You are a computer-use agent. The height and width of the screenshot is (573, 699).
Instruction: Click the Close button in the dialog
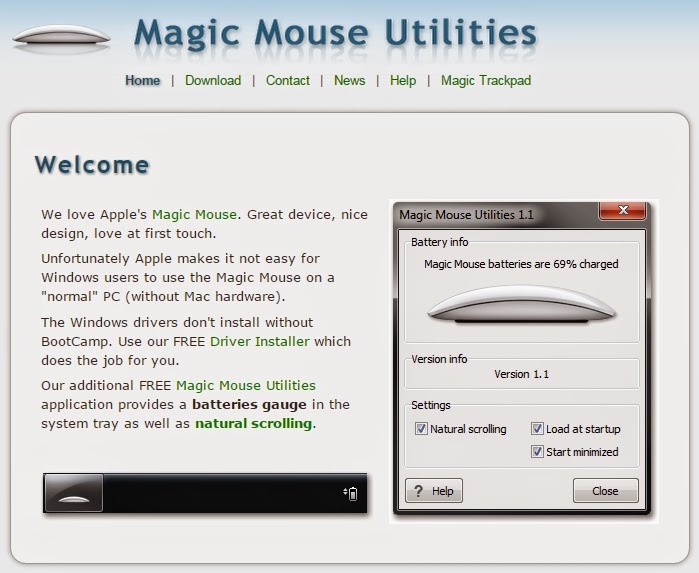click(605, 491)
